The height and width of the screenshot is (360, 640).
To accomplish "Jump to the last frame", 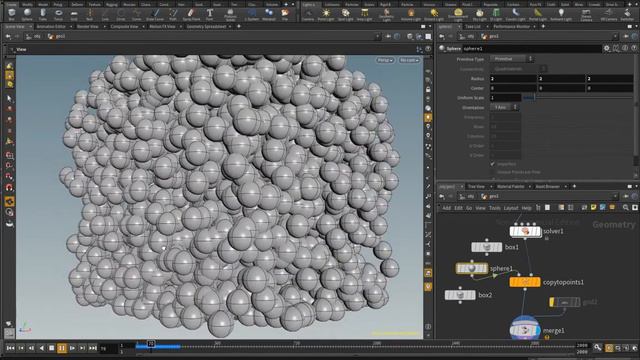I will [93, 348].
